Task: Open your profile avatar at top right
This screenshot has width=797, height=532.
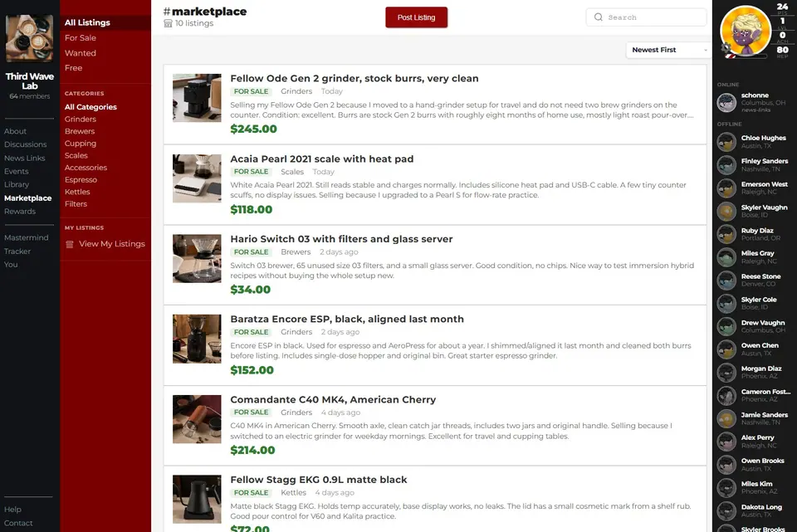Action: pyautogui.click(x=746, y=32)
